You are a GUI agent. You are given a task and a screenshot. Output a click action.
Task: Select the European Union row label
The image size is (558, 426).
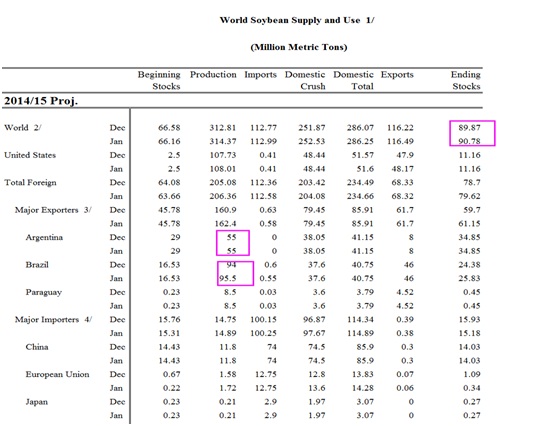pyautogui.click(x=57, y=374)
